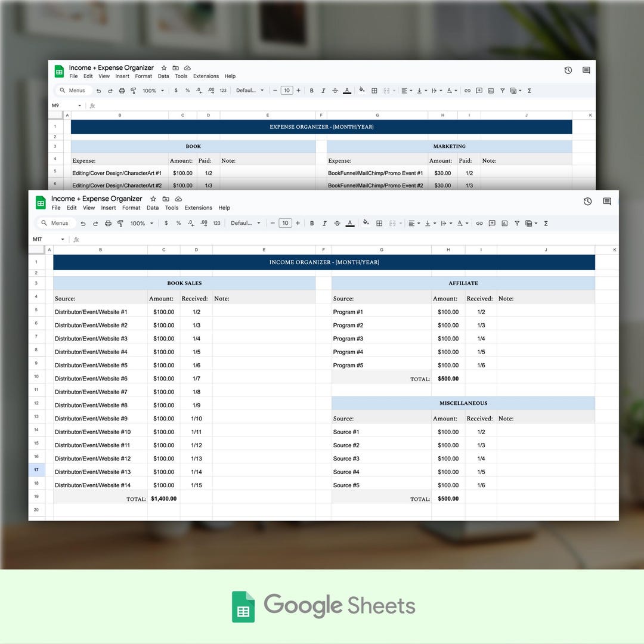Open the Data menu
This screenshot has height=644, width=644.
(x=153, y=208)
